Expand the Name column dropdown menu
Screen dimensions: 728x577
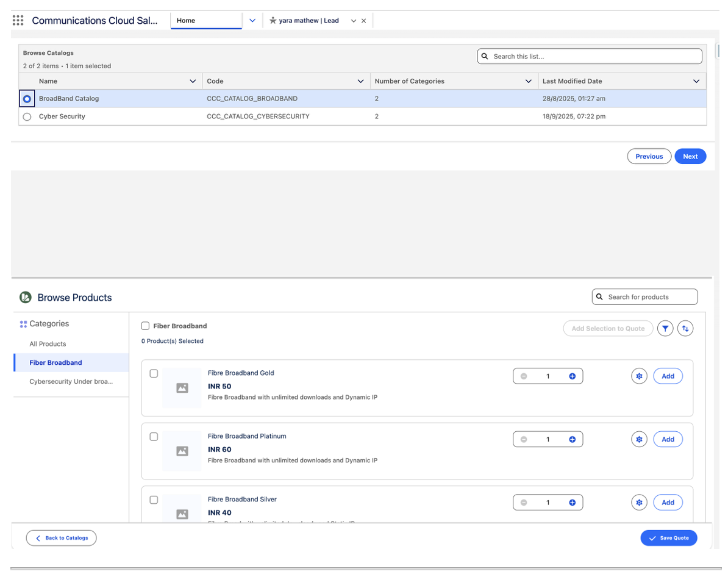[193, 81]
